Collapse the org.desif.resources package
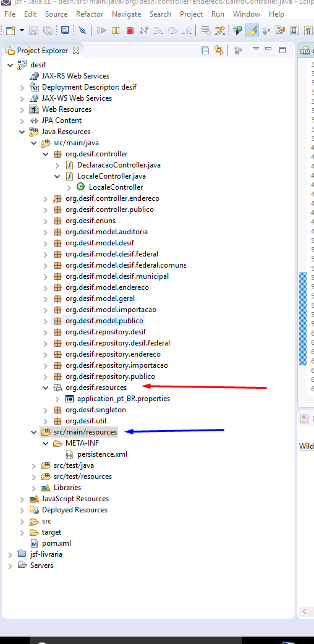The width and height of the screenshot is (314, 644). 45,388
